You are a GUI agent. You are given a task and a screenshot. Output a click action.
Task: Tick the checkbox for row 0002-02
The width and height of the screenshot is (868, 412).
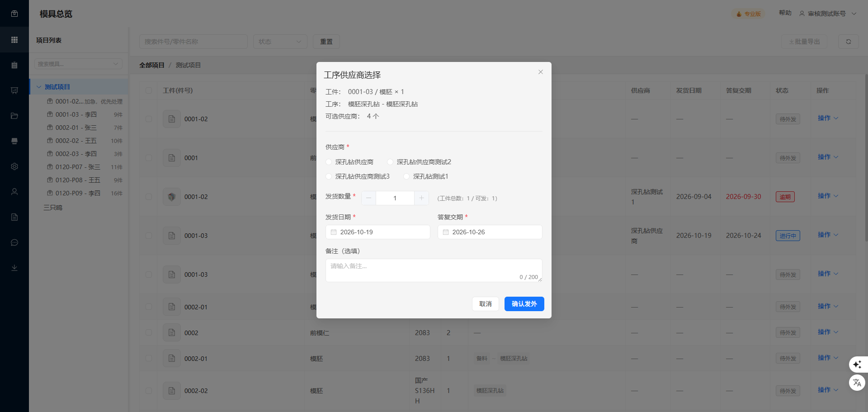click(149, 391)
